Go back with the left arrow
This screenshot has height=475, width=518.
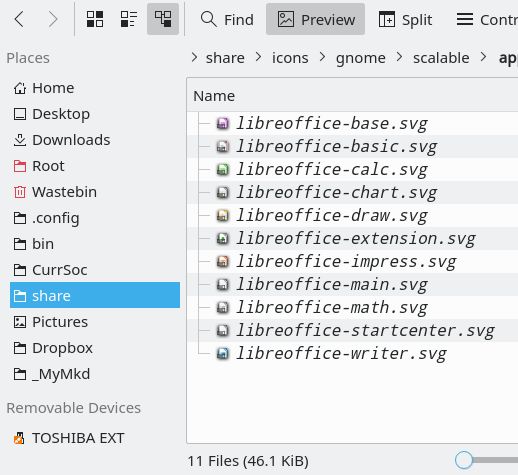click(19, 19)
